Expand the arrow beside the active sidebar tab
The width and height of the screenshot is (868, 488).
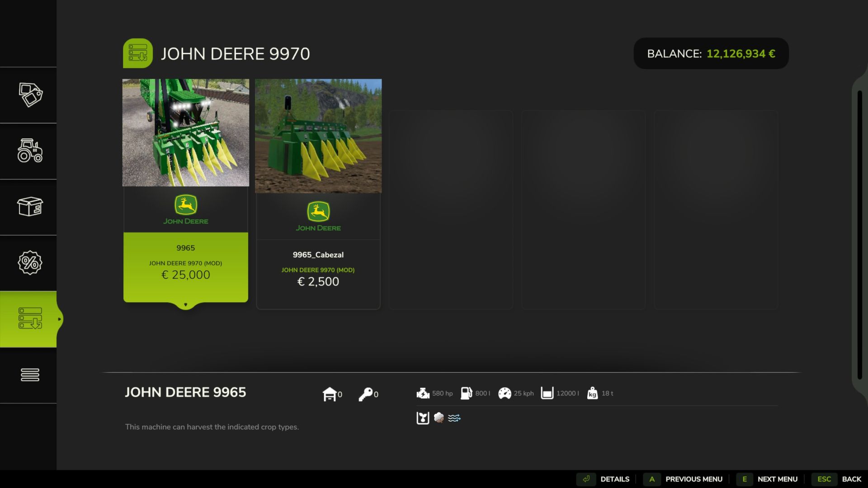[x=59, y=319]
